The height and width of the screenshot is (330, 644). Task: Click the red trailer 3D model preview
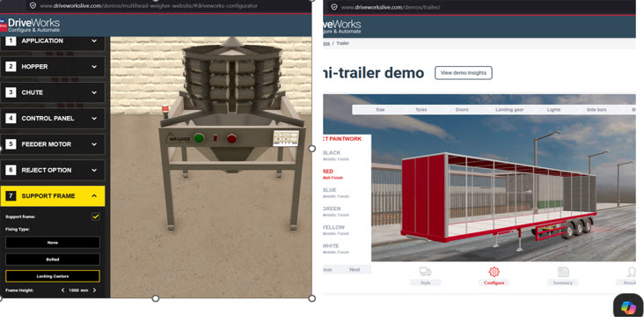click(499, 197)
